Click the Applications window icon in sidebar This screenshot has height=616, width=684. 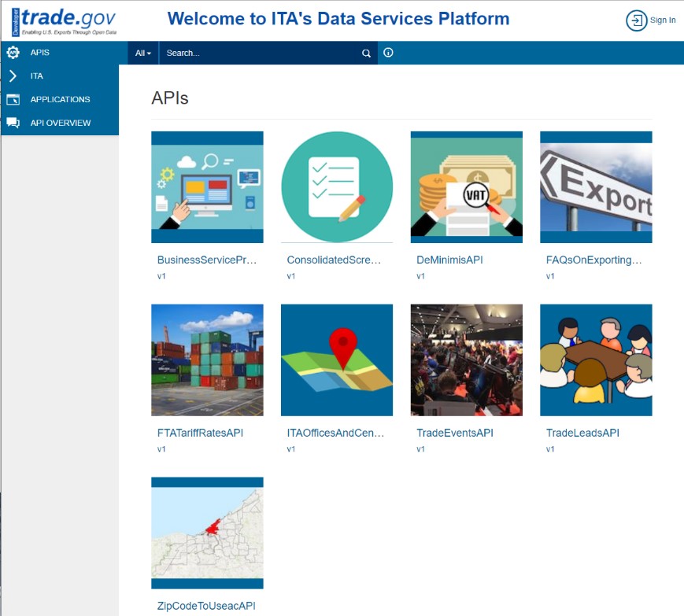point(13,100)
